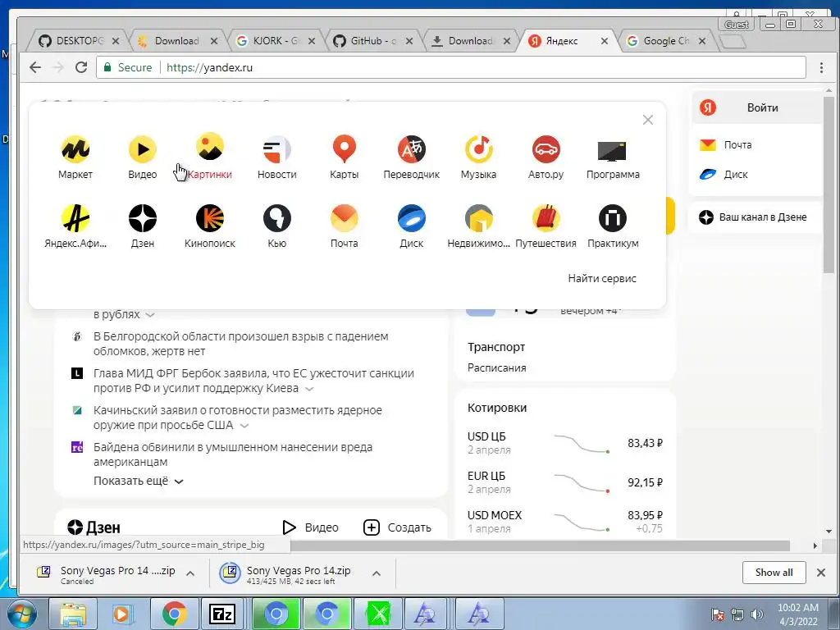Image resolution: width=840 pixels, height=630 pixels.
Task: Click the volume icon in system tray
Action: [x=757, y=614]
